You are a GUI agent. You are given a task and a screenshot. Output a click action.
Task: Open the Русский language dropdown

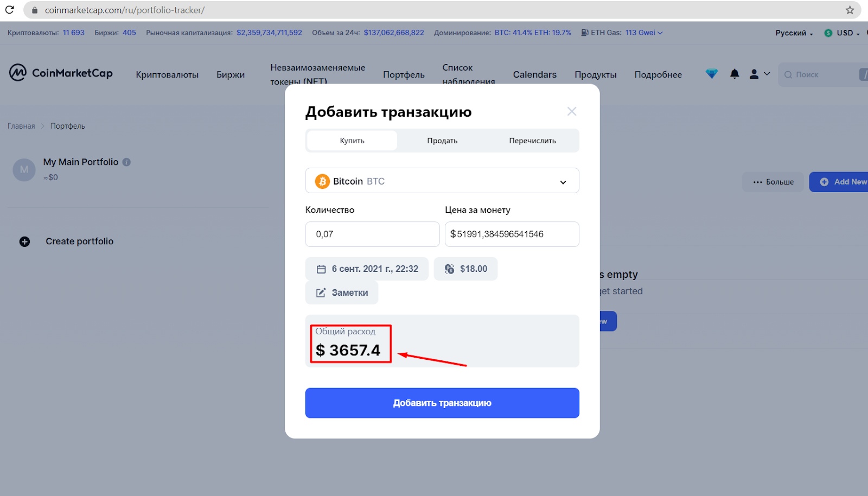[x=794, y=33]
